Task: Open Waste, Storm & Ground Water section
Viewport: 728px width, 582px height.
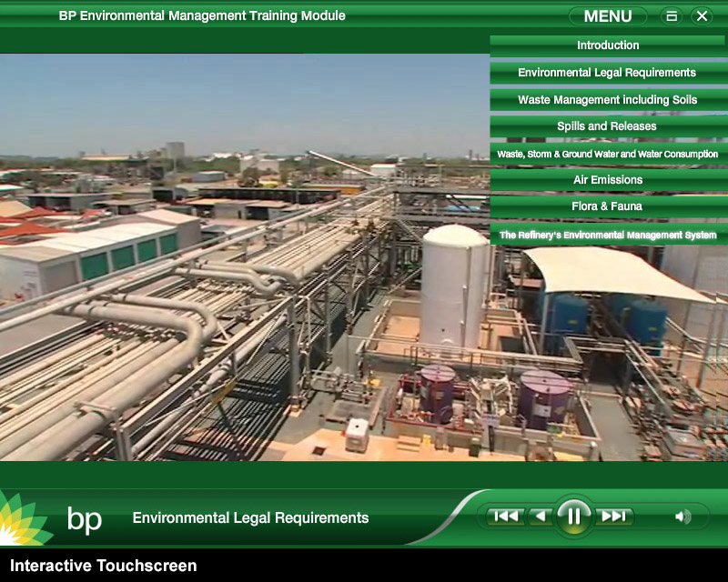Action: click(607, 154)
